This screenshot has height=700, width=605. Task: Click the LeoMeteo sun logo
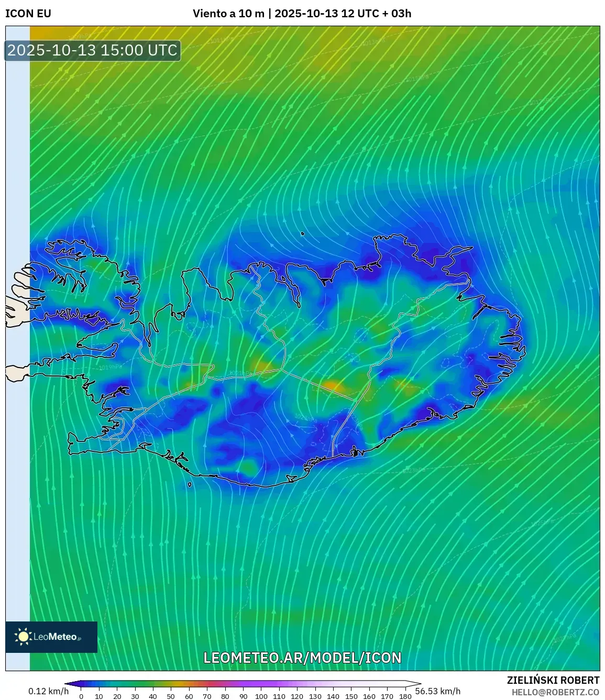click(x=24, y=637)
